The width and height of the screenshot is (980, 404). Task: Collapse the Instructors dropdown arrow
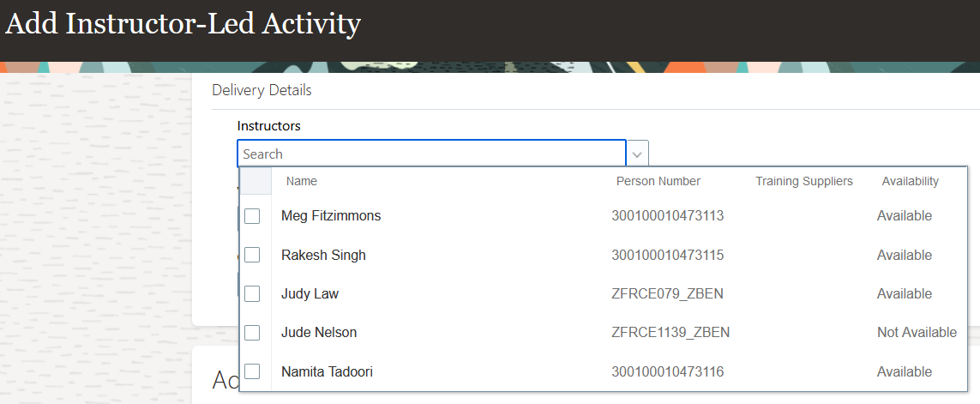(637, 154)
